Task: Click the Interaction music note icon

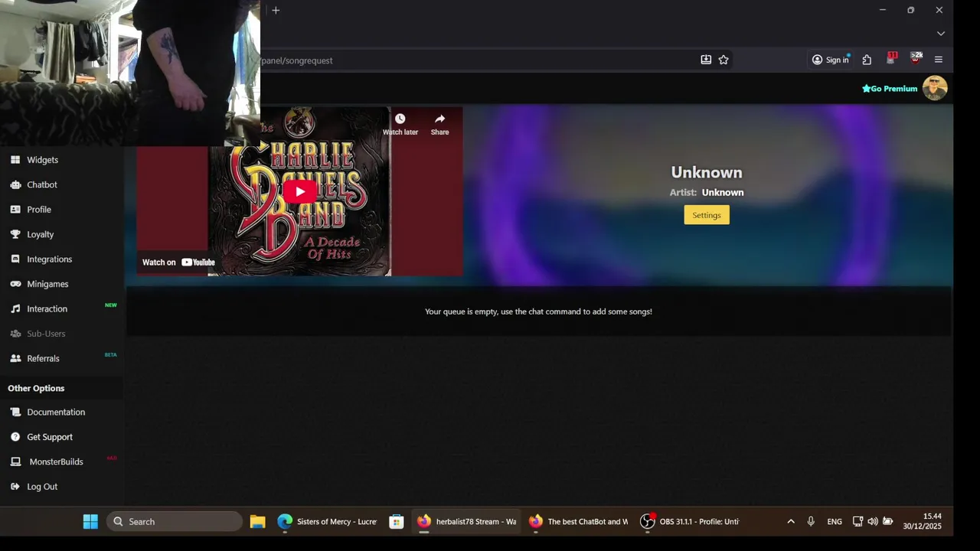Action: pyautogui.click(x=15, y=309)
